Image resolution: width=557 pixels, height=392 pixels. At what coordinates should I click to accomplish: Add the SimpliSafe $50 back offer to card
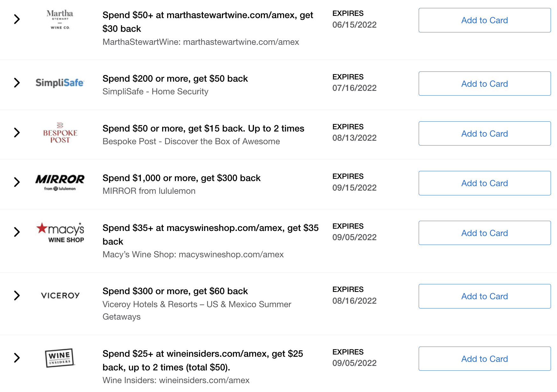[x=485, y=84]
